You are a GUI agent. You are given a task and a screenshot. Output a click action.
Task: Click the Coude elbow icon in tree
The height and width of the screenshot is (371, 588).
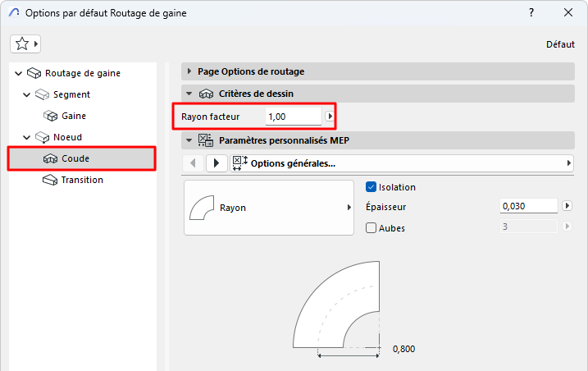(50, 158)
